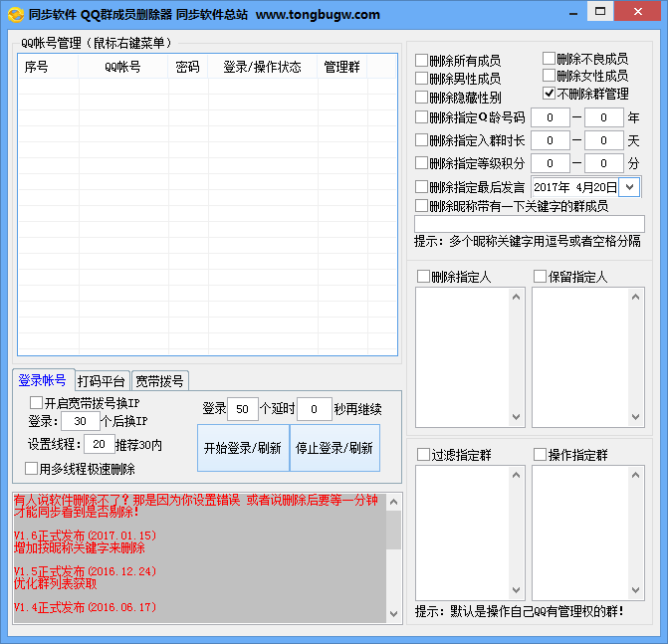Click 等级积分 maximum points field
Image resolution: width=668 pixels, height=644 pixels.
[x=604, y=163]
